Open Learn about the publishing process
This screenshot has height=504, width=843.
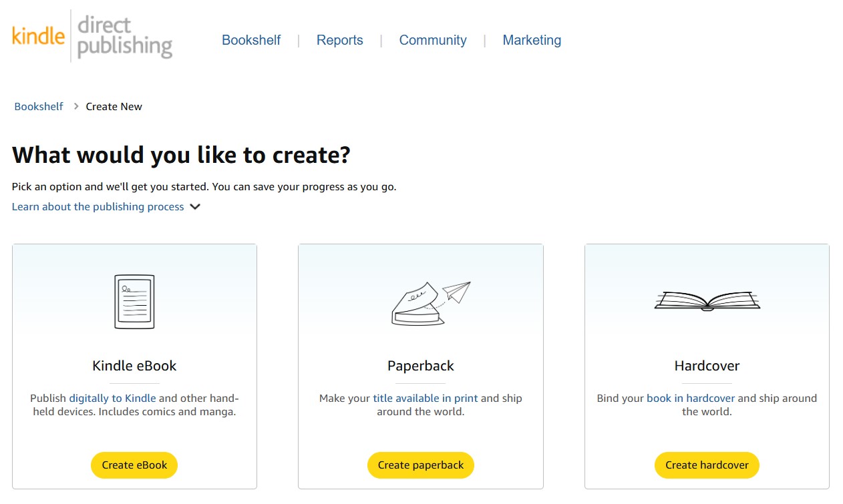point(98,207)
